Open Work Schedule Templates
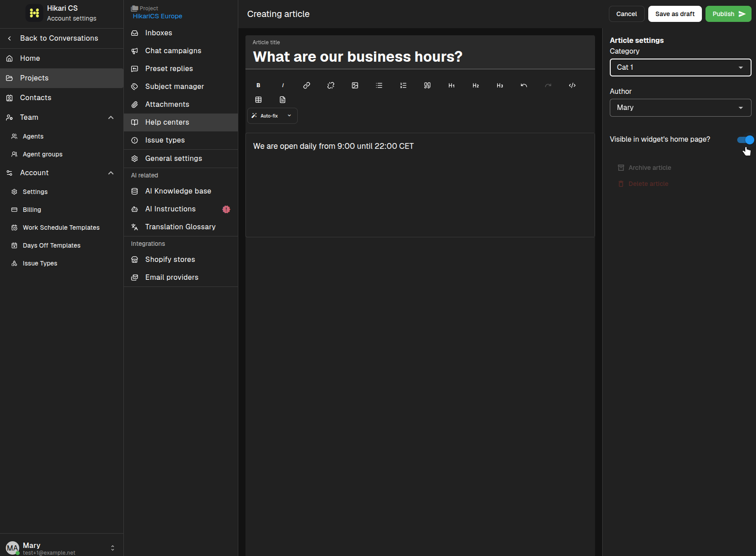The height and width of the screenshot is (556, 756). 62,227
